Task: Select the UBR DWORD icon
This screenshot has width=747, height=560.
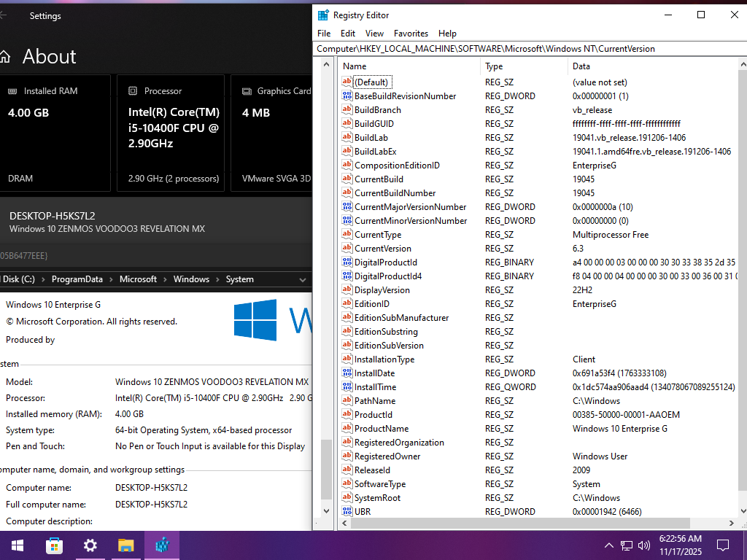Action: coord(347,511)
